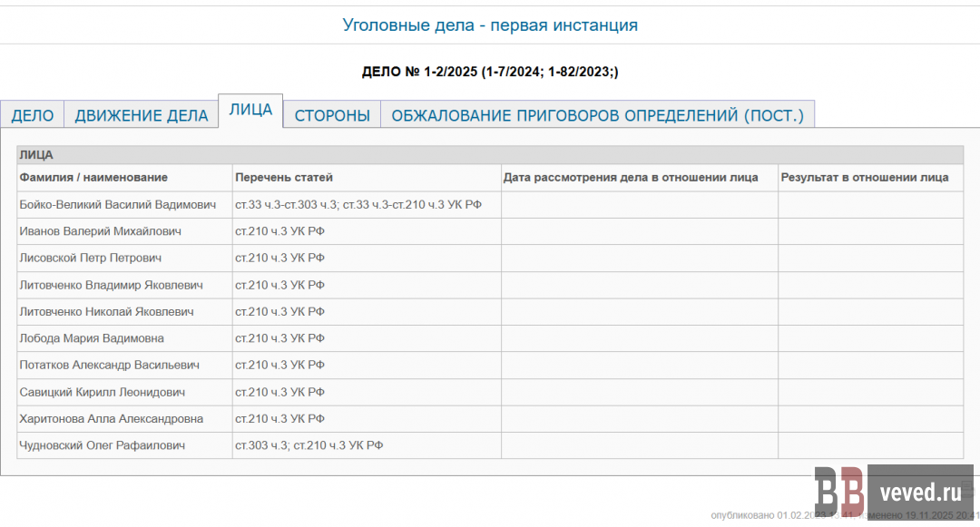980x527 pixels.
Task: Select Лобода Мария Вадимовна in the table
Action: point(92,338)
